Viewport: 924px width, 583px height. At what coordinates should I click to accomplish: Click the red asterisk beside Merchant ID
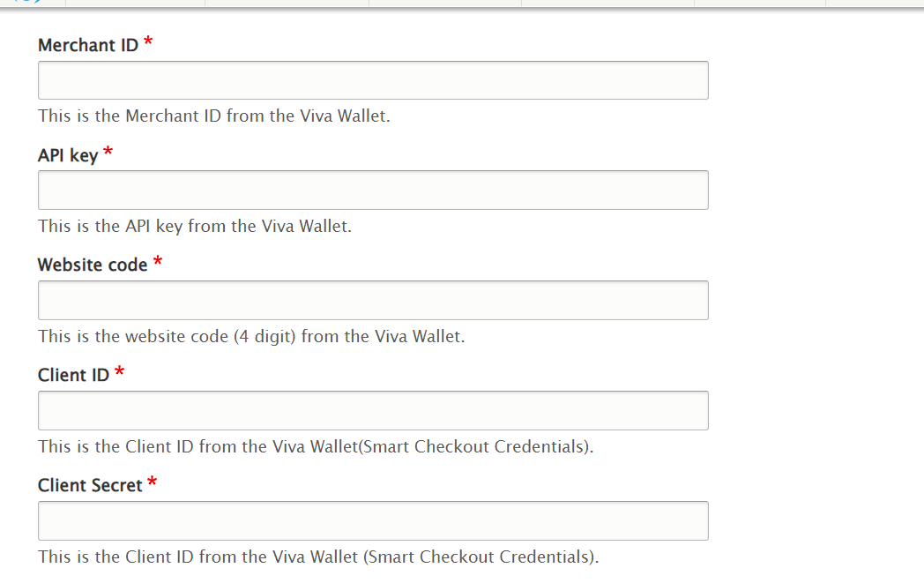point(148,41)
